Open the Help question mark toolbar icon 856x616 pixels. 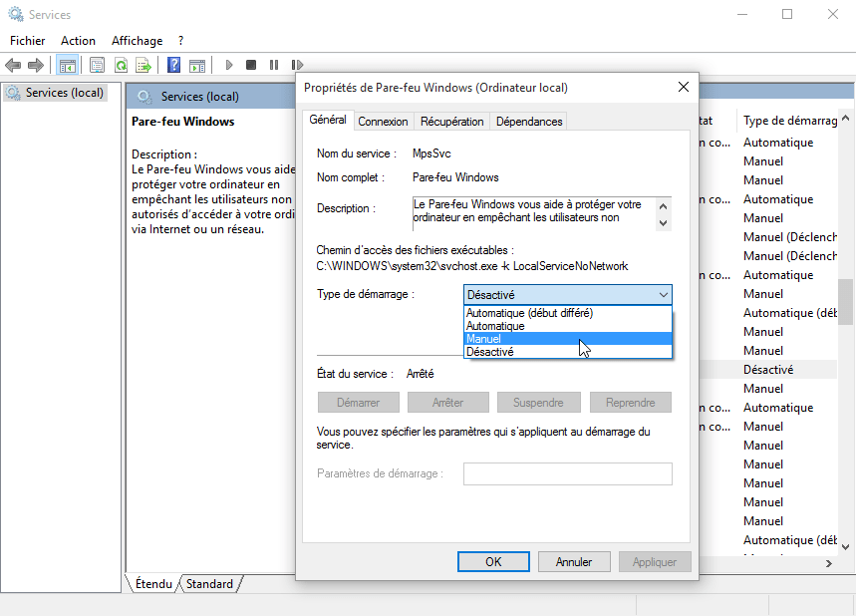point(174,66)
